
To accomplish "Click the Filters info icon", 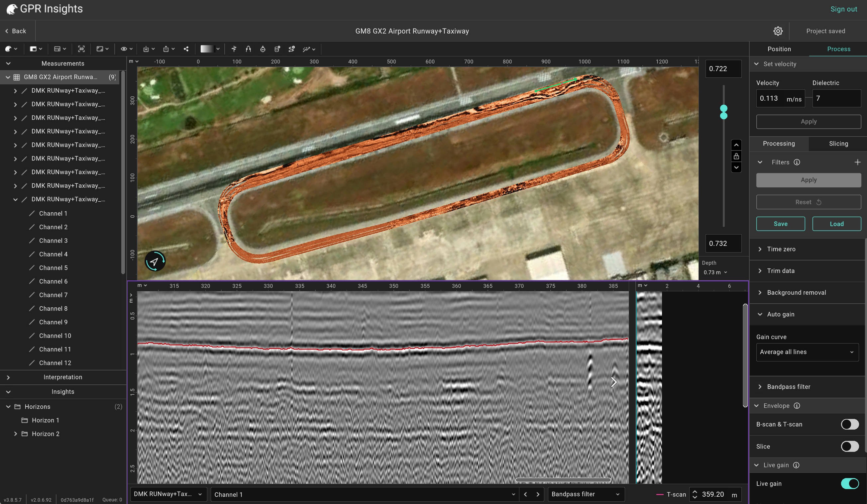I will (797, 162).
